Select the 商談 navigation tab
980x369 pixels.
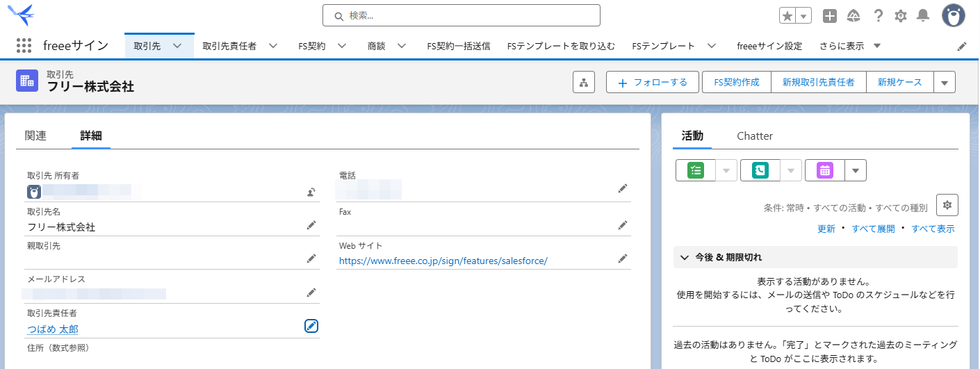tap(376, 46)
